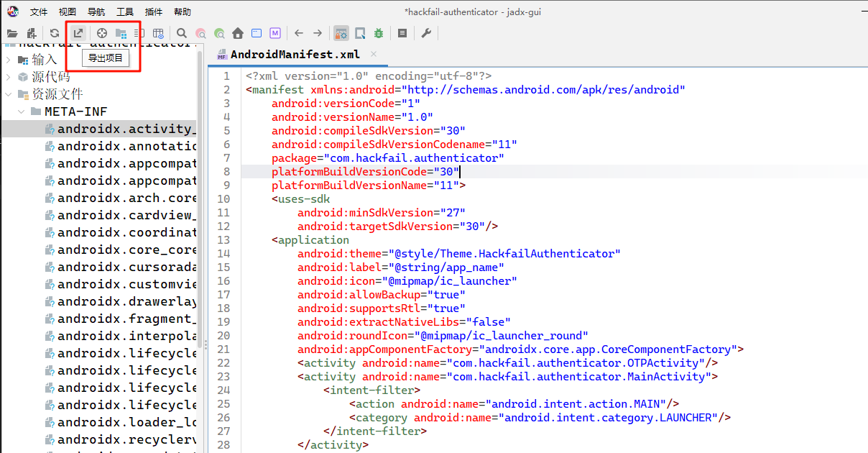868x453 pixels.
Task: Toggle deobfuscation mode in toolbar
Action: (x=341, y=33)
